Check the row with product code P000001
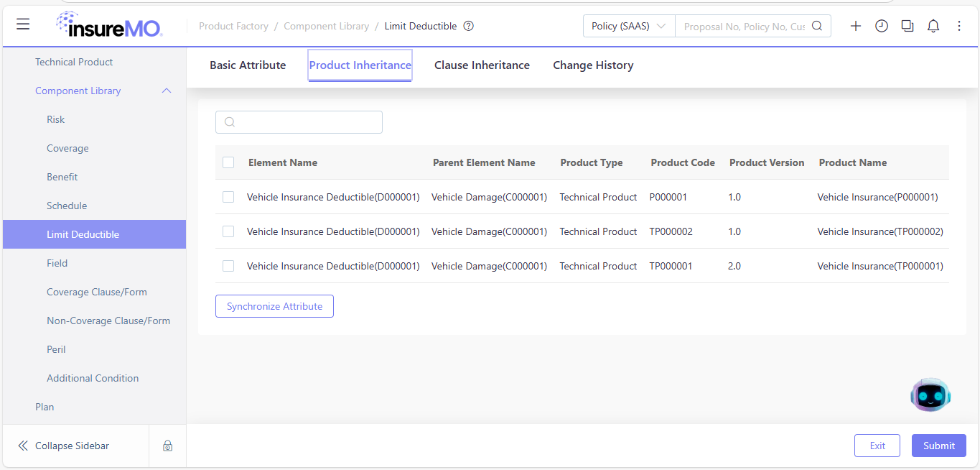The image size is (980, 470). pos(228,197)
